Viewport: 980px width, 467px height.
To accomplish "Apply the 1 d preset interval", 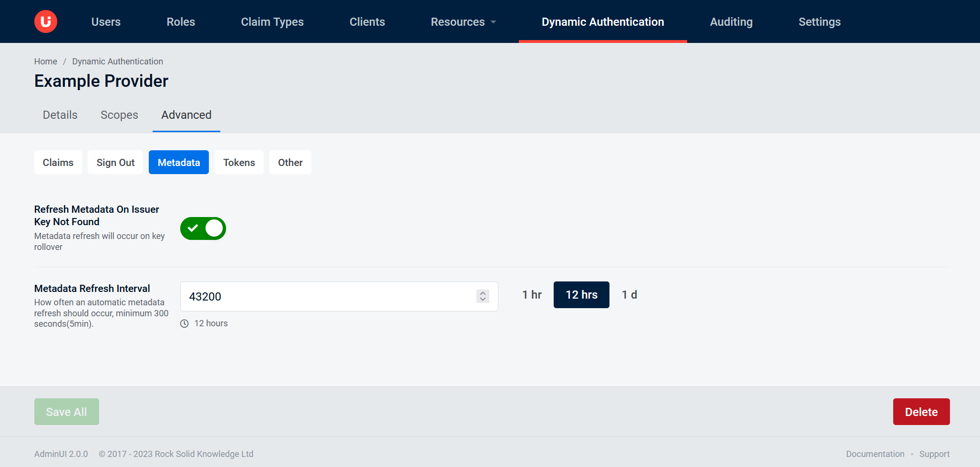I will pyautogui.click(x=629, y=294).
